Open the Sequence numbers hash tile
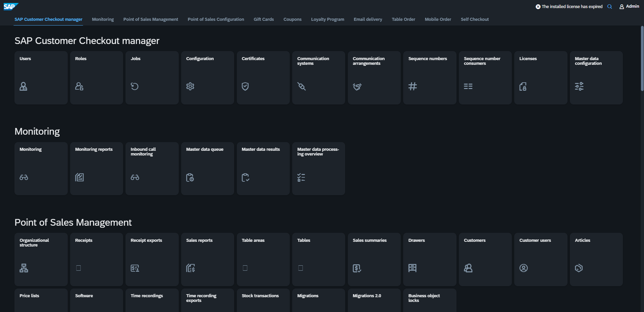 click(x=429, y=78)
